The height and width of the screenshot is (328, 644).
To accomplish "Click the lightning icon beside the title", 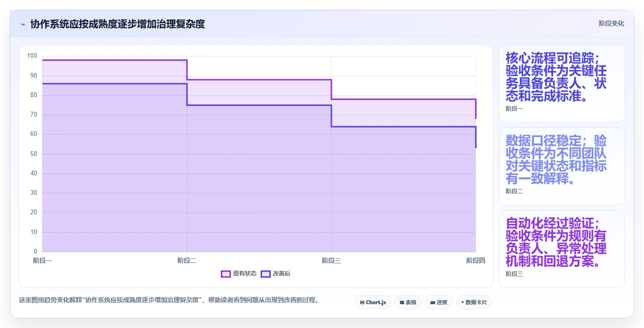I will pos(23,24).
